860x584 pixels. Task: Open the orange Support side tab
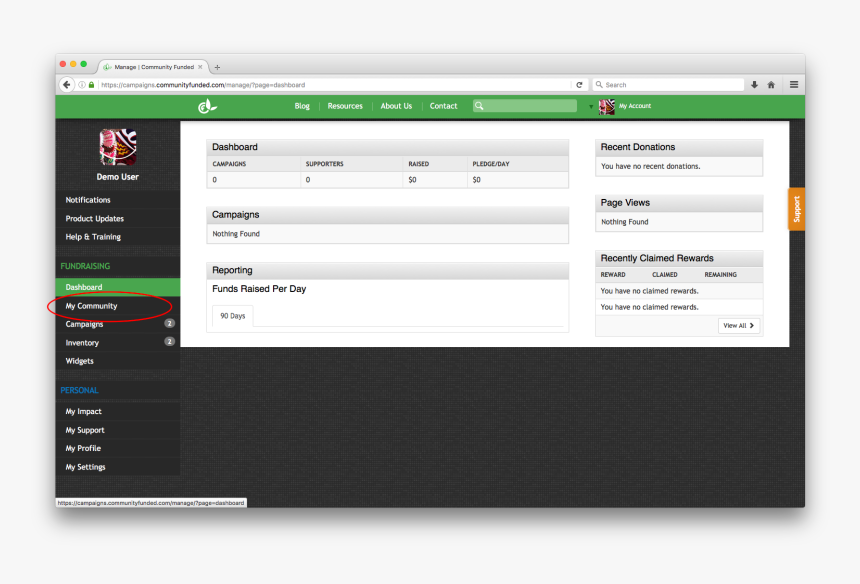[x=797, y=209]
